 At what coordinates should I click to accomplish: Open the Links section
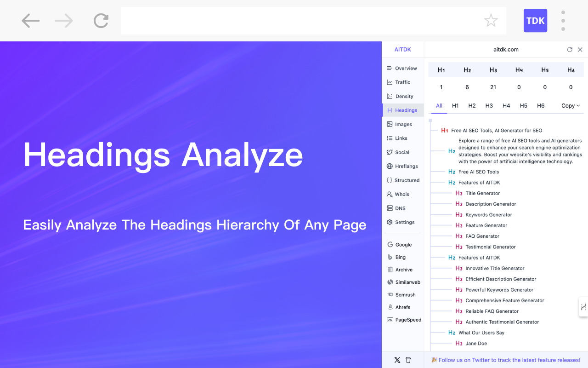[x=402, y=138]
